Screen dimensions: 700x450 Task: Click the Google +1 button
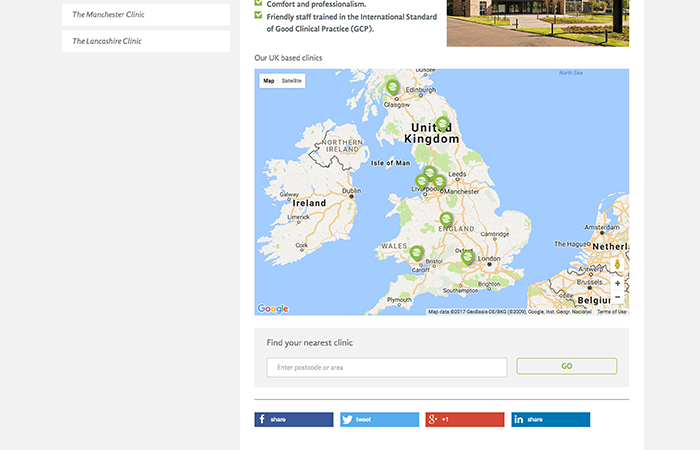tap(465, 420)
